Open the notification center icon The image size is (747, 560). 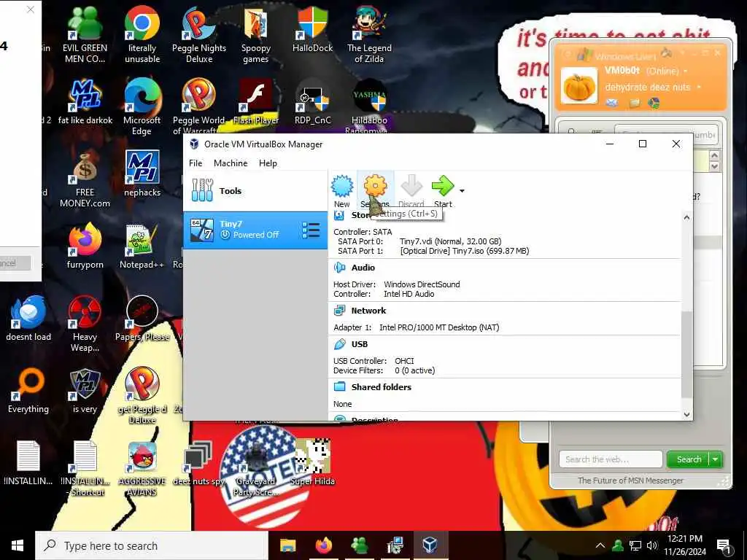tap(724, 546)
